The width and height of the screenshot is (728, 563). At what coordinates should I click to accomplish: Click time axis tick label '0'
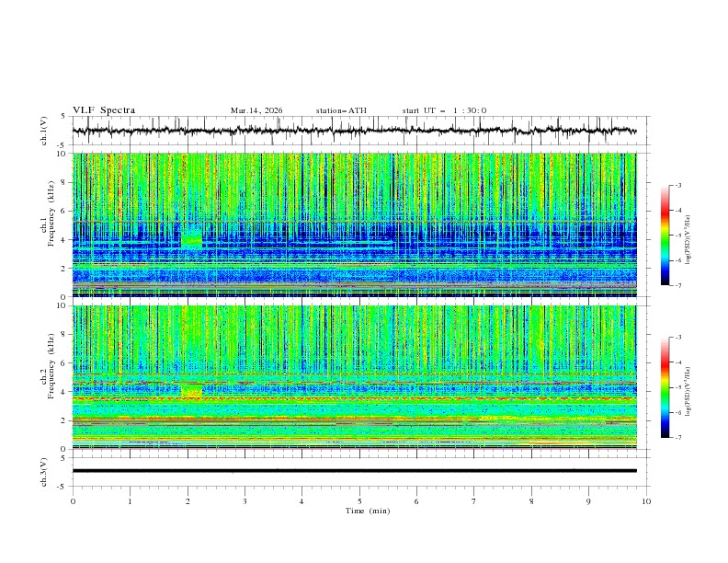click(73, 501)
